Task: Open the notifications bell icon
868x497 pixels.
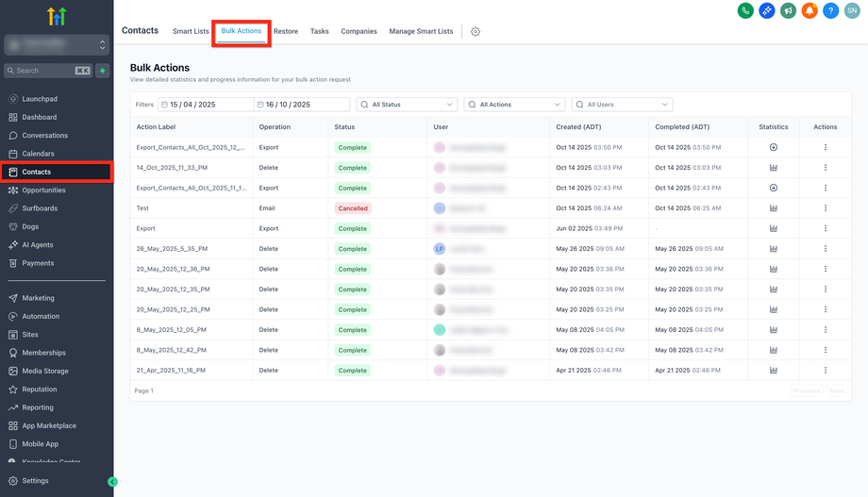Action: pyautogui.click(x=810, y=10)
